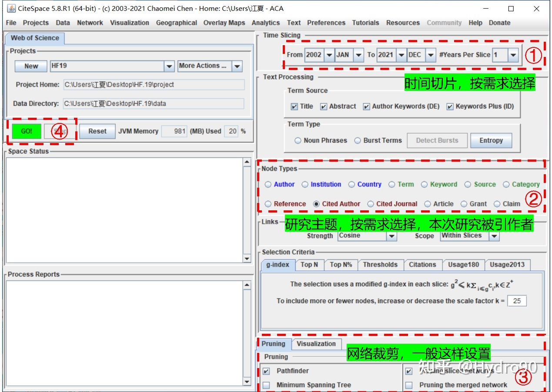Screen dimensions: 552x392
Task: Select the Web of Science tab
Action: 35,38
